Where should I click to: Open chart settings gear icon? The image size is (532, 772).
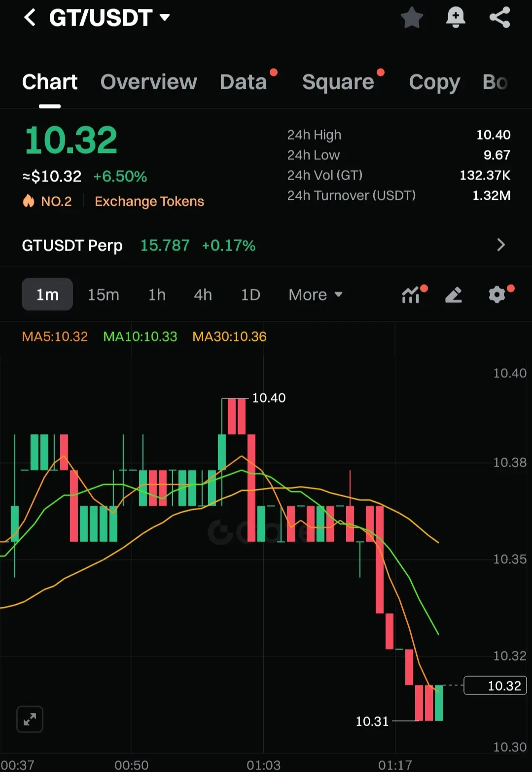(497, 294)
